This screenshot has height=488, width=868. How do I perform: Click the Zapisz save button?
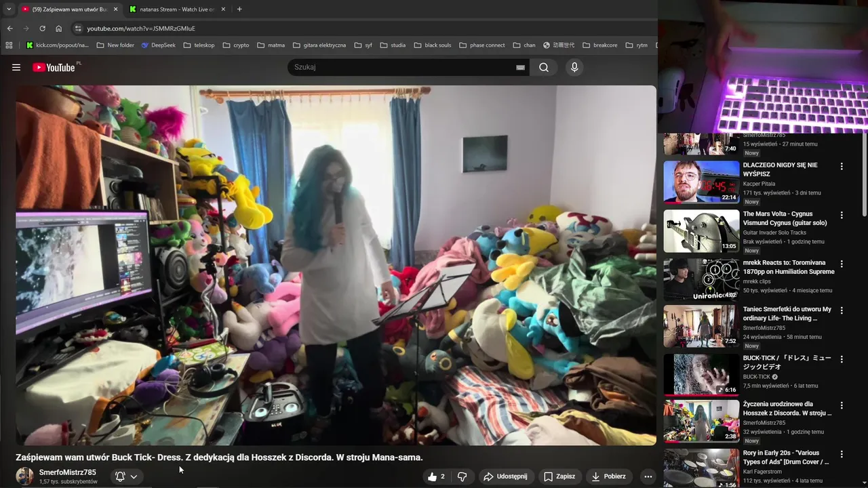[x=559, y=476]
